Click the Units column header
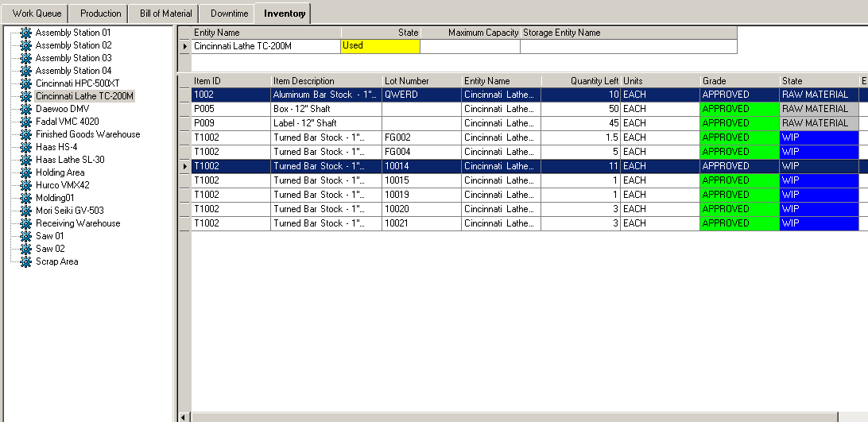The image size is (868, 422). tap(661, 81)
